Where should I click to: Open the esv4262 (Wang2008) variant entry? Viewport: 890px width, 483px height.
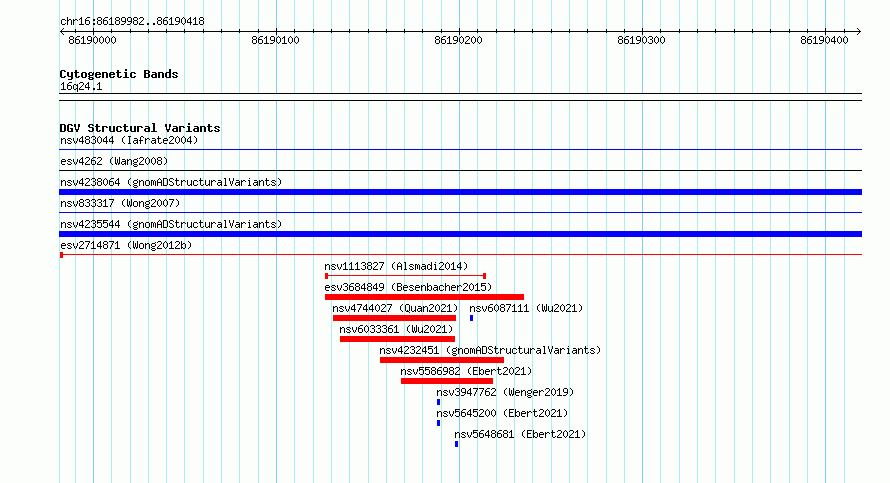pyautogui.click(x=114, y=161)
